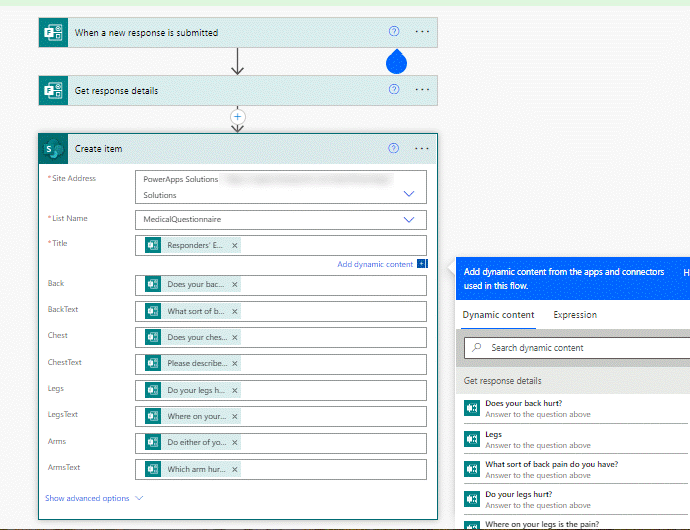Click Forms icon on Get response details

pos(53,91)
